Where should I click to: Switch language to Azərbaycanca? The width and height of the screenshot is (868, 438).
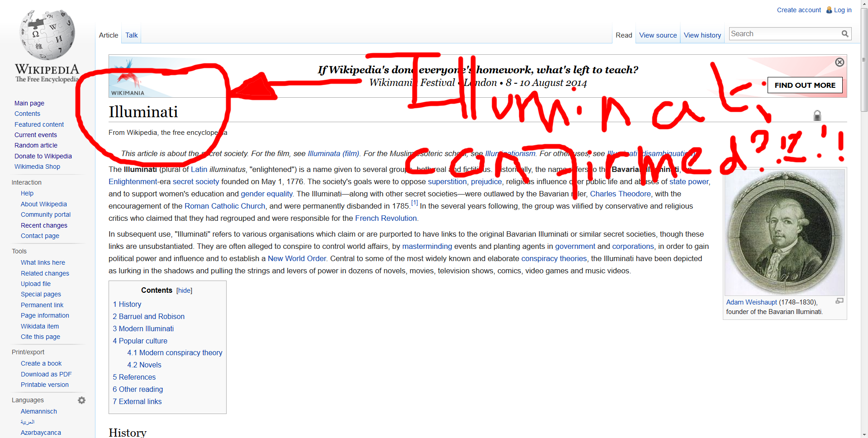pos(41,433)
